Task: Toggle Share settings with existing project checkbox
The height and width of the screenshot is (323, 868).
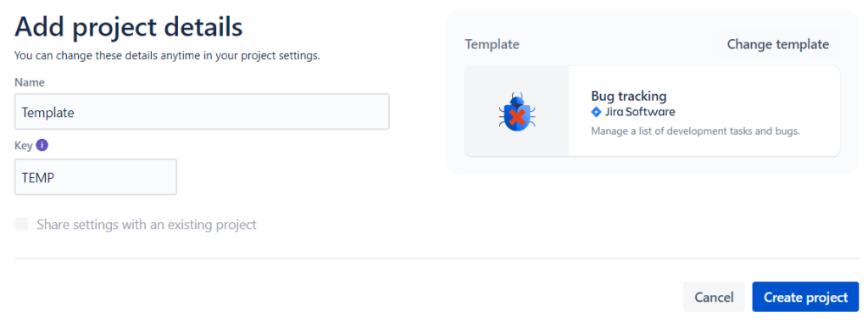Action: (21, 225)
